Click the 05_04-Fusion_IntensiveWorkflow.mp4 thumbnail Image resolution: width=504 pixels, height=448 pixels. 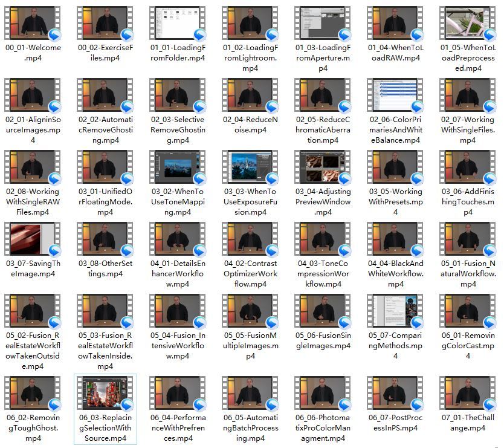pos(178,311)
